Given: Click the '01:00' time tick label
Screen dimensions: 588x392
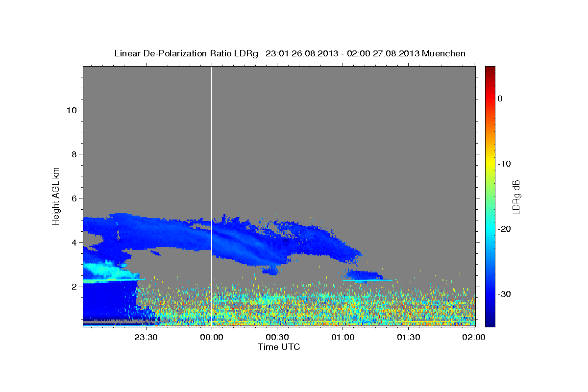Looking at the screenshot, I should [x=343, y=337].
